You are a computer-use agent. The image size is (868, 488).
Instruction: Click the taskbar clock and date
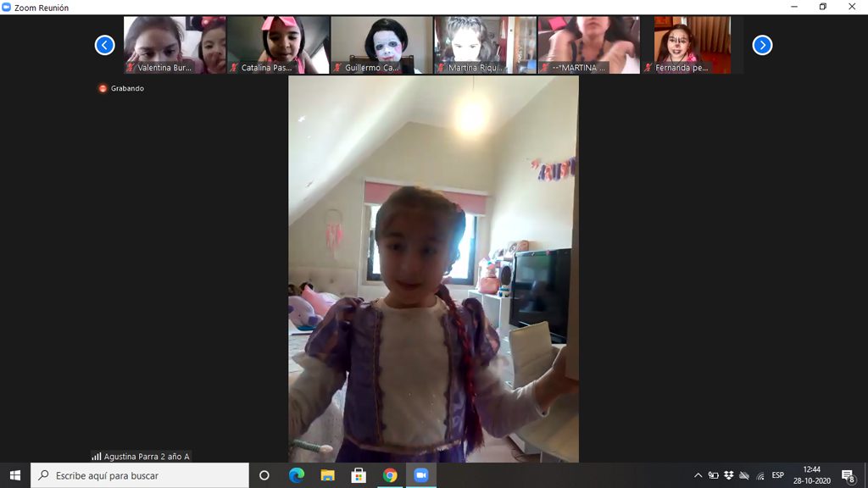pyautogui.click(x=811, y=475)
